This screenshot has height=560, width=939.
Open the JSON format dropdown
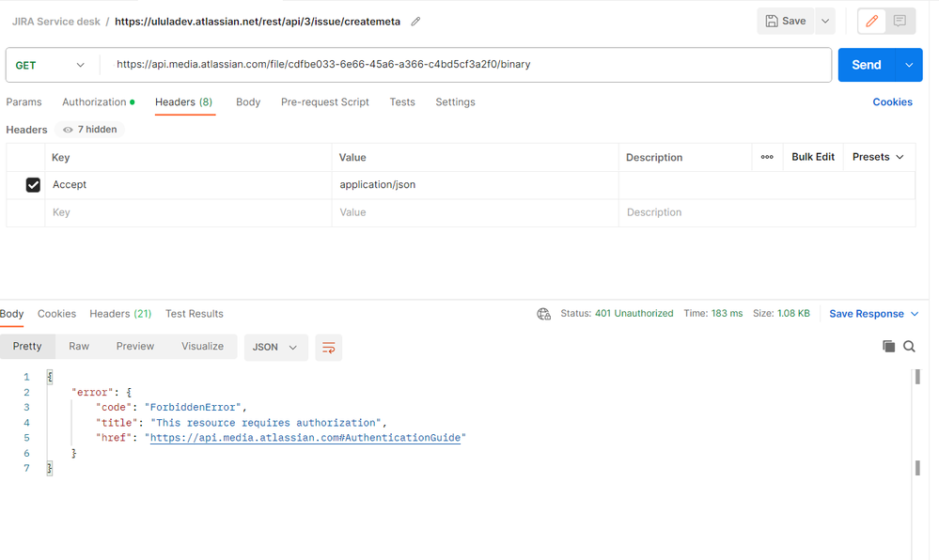pos(275,348)
